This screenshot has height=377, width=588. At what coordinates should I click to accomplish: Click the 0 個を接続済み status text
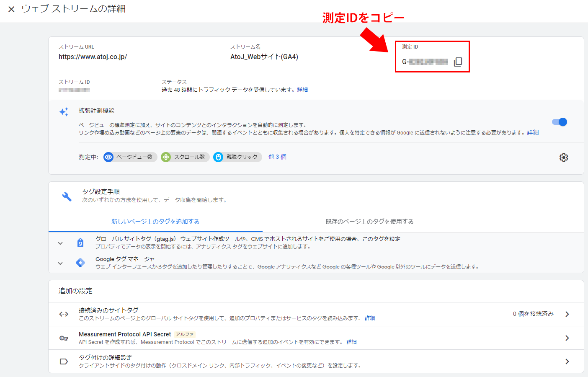click(533, 314)
